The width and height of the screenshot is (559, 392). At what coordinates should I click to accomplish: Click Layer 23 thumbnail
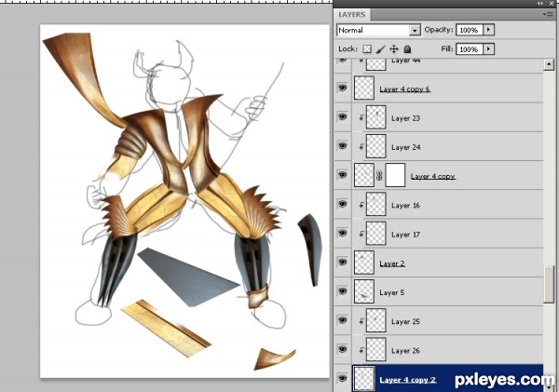[376, 117]
